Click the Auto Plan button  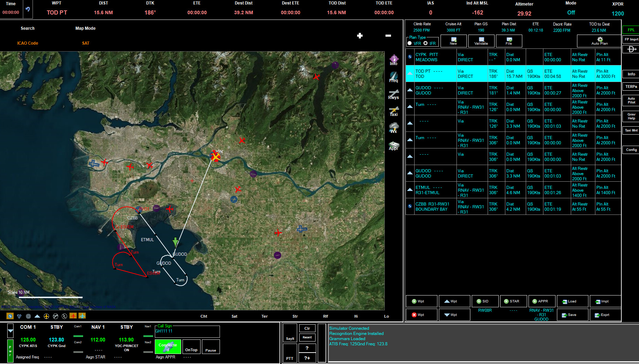click(x=599, y=41)
